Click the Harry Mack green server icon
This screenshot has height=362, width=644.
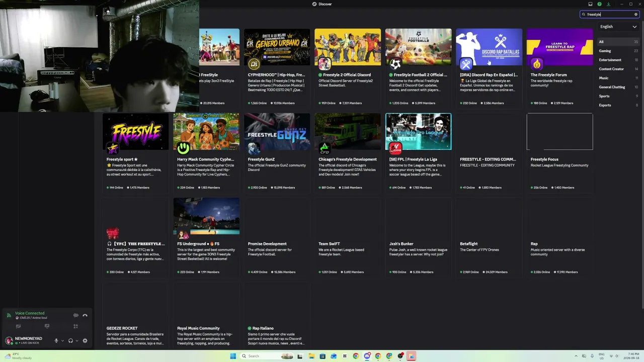click(x=183, y=148)
